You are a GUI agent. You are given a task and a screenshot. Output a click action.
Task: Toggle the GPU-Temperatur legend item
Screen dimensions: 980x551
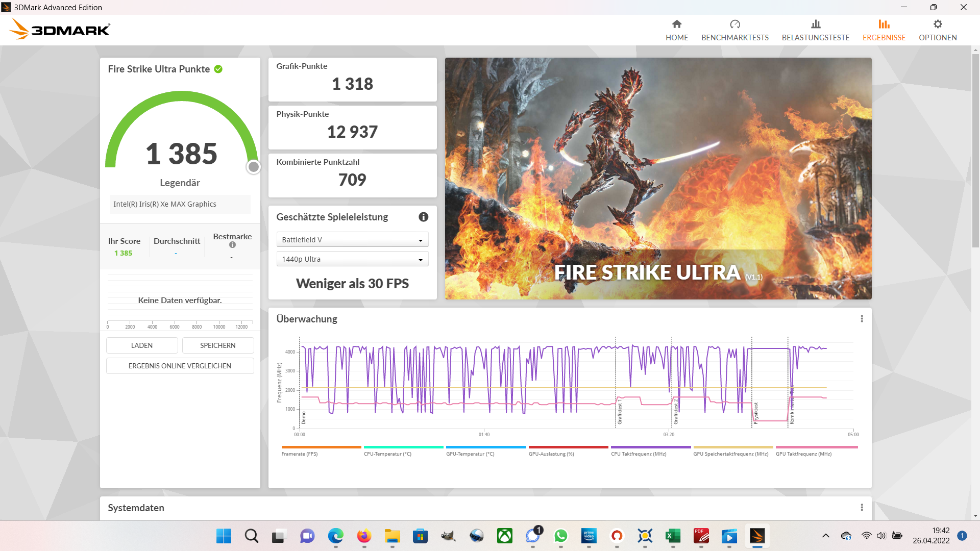pos(486,451)
